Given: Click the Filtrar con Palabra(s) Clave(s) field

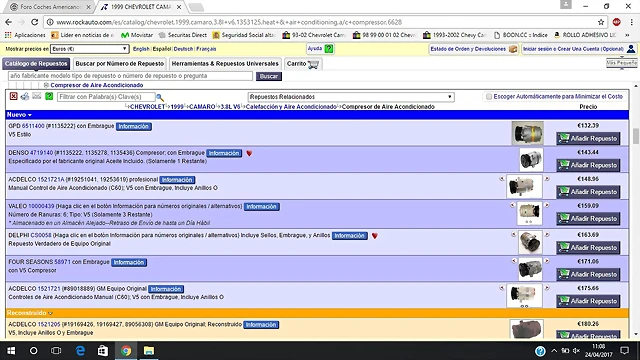Looking at the screenshot, I should [x=106, y=97].
